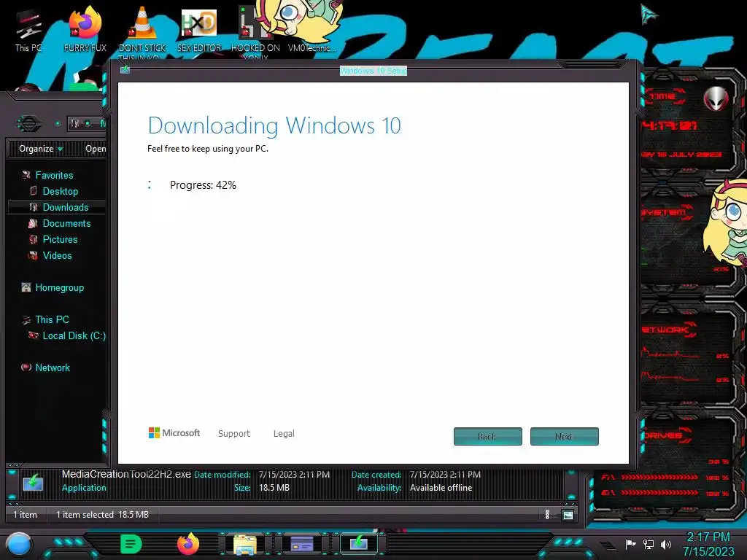Open the green notes app on taskbar
This screenshot has height=560, width=747.
pyautogui.click(x=131, y=544)
